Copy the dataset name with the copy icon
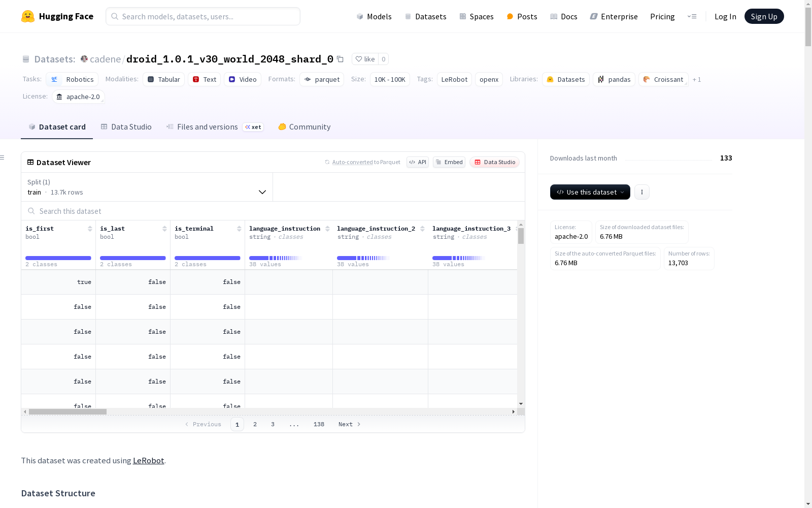This screenshot has height=508, width=812. pyautogui.click(x=341, y=59)
